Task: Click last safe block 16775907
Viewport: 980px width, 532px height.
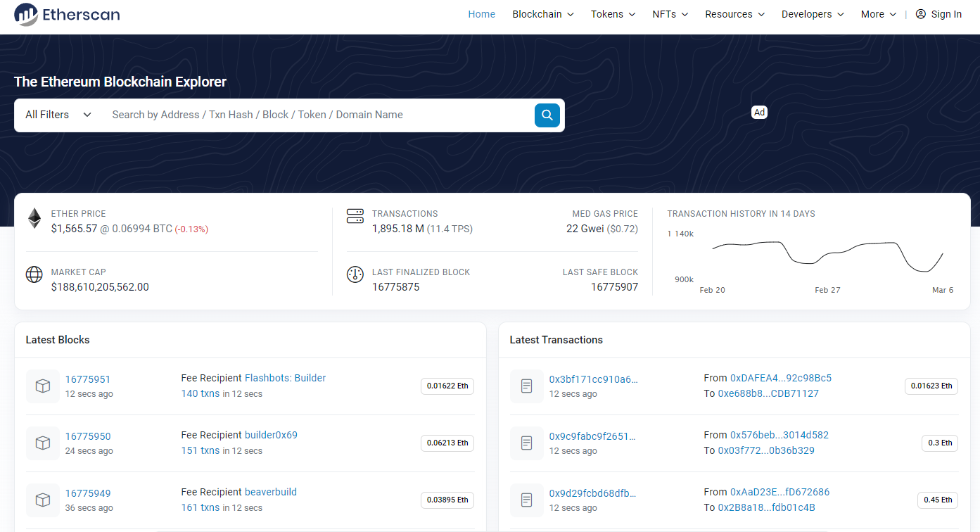Action: (614, 287)
